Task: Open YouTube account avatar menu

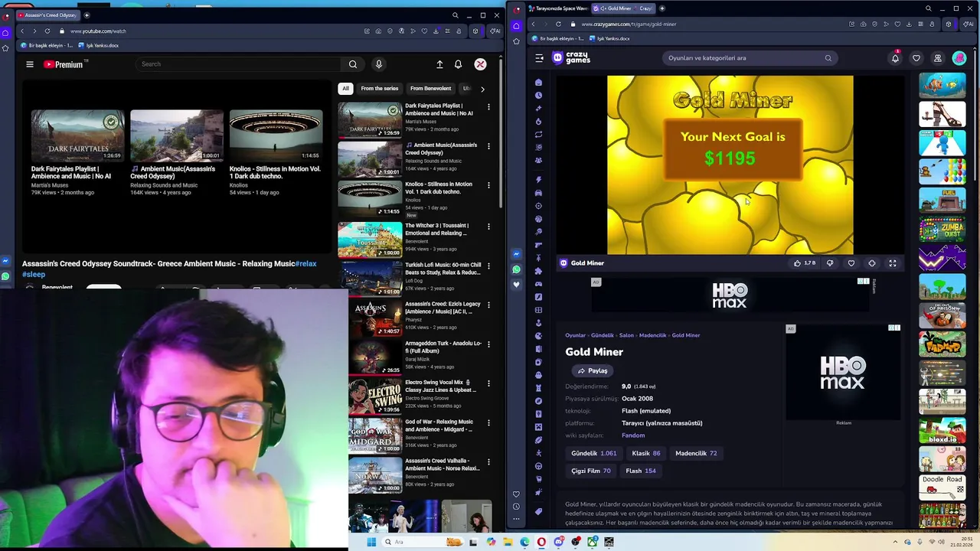Action: pos(480,64)
